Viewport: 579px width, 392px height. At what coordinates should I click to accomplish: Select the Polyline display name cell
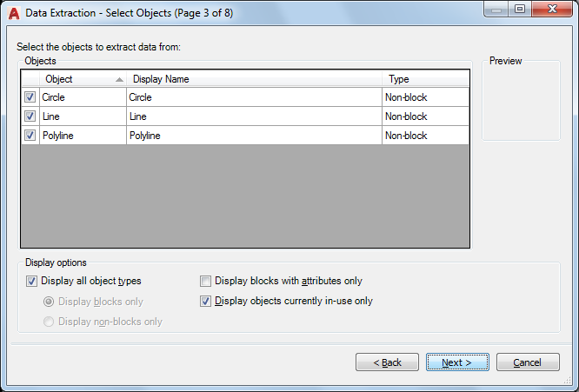254,136
